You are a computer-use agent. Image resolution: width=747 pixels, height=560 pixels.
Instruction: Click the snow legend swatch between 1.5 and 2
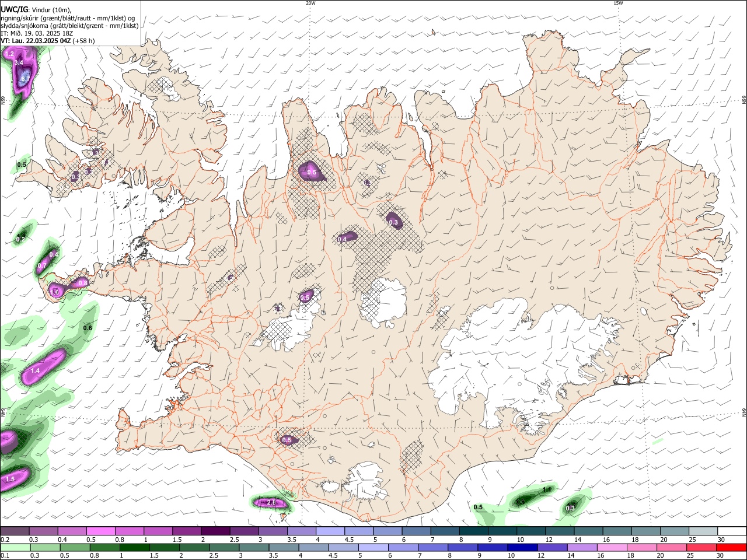point(187,531)
